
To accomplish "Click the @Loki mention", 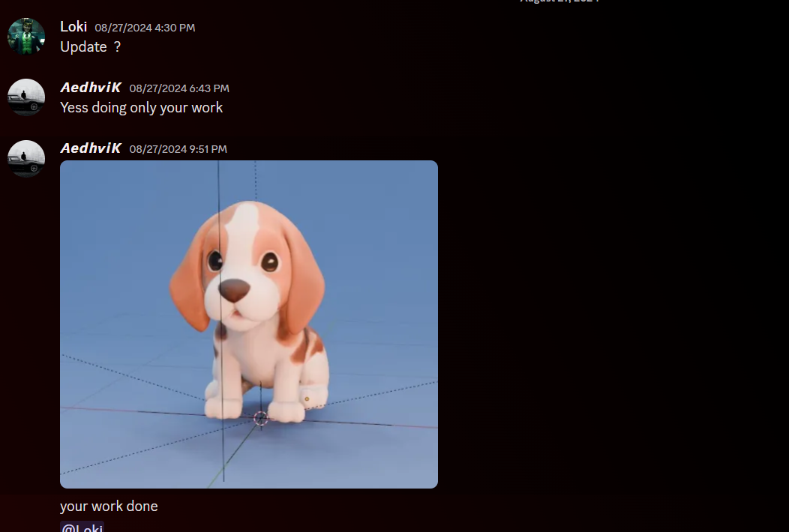I will (x=82, y=527).
